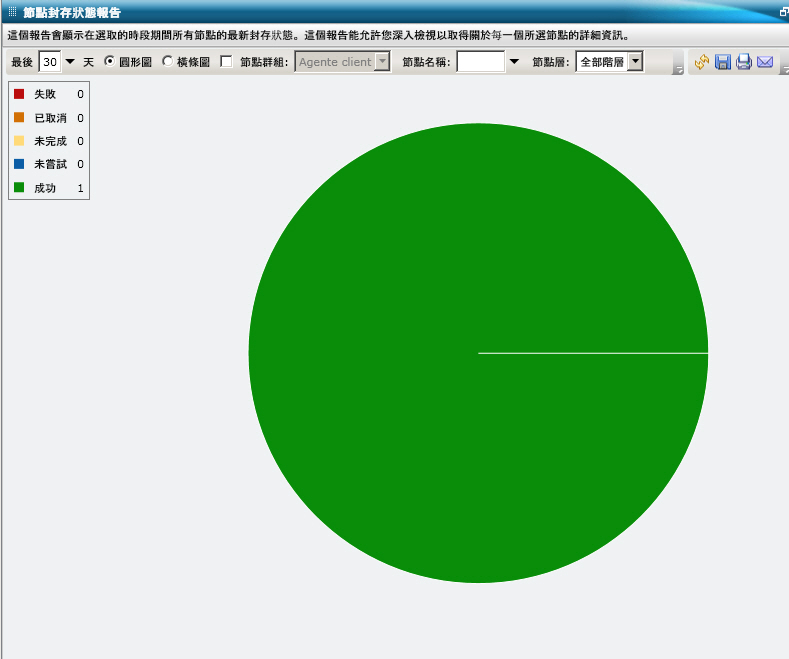789x659 pixels.
Task: Select the 圓形圖 pie chart radio button
Action: [x=109, y=61]
